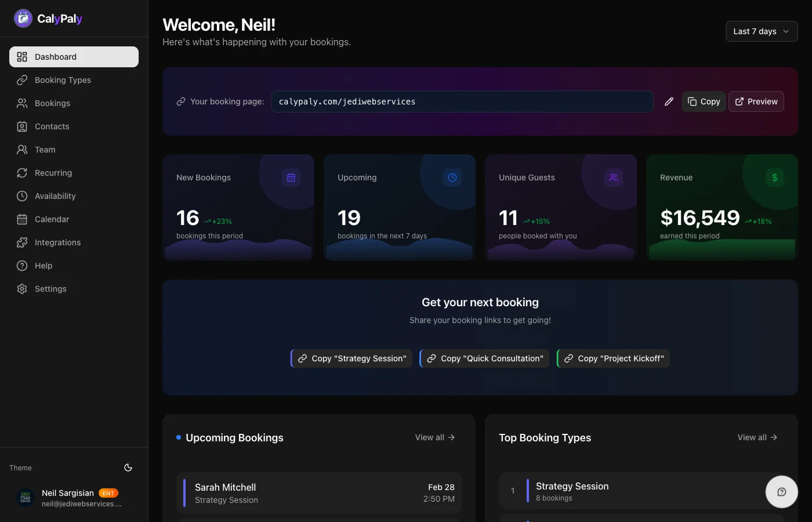Select the Availability clock icon
The width and height of the screenshot is (812, 522).
click(21, 196)
